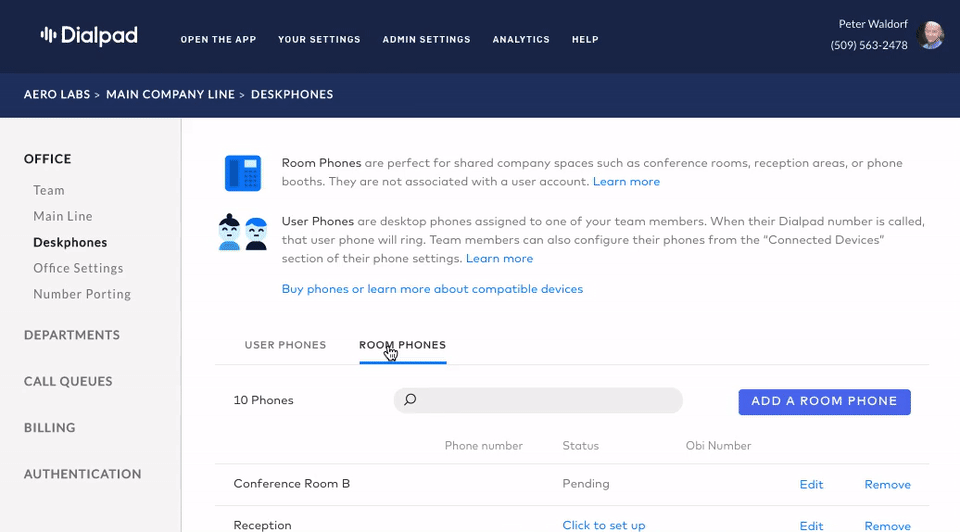Viewport: 960px width, 532px height.
Task: Expand the Billing sidebar section
Action: coord(50,428)
